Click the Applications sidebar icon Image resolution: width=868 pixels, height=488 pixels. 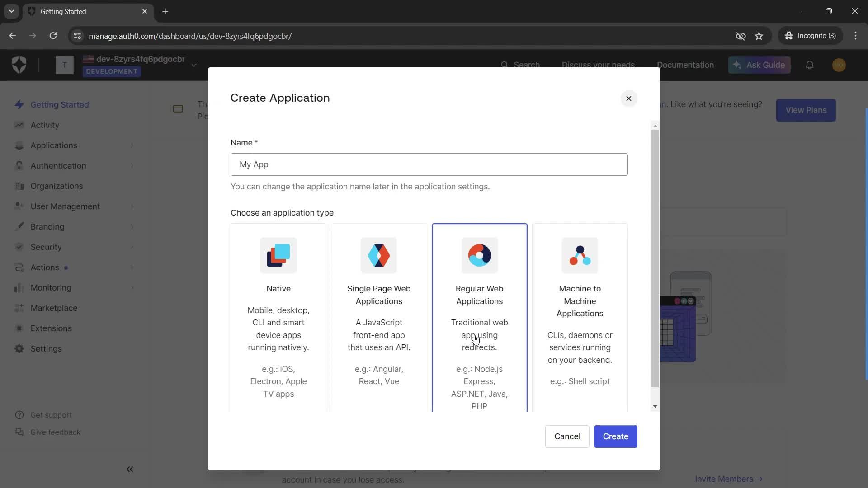tap(19, 145)
